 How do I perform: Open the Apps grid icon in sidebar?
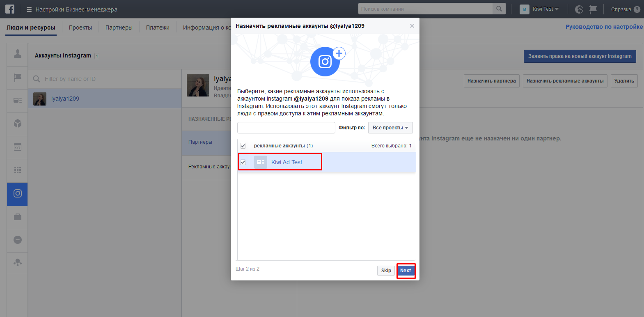[x=17, y=170]
